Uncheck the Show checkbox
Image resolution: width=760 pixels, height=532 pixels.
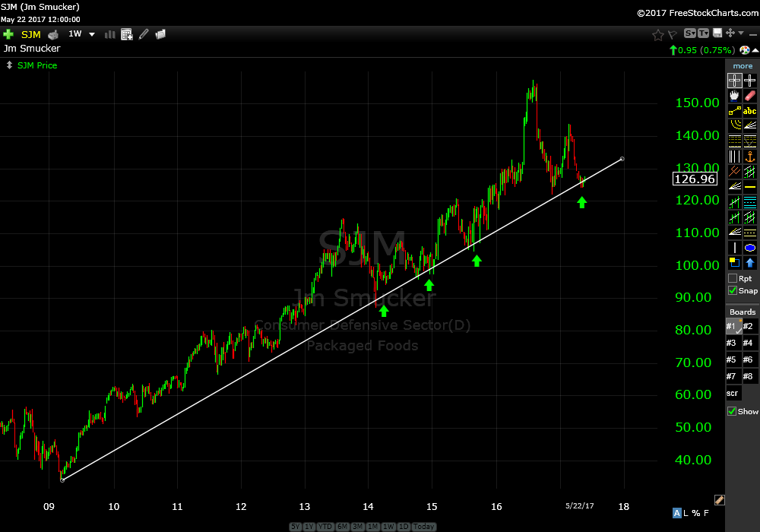coord(732,411)
